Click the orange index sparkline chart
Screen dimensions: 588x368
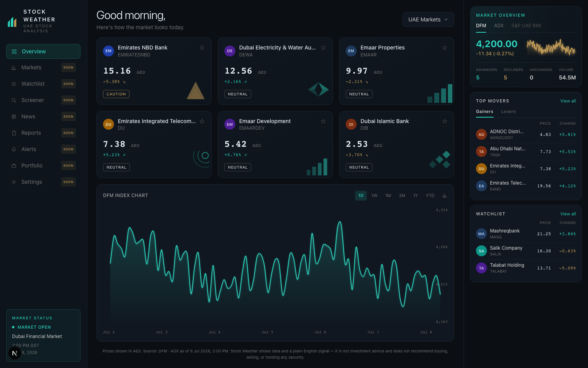(x=551, y=47)
